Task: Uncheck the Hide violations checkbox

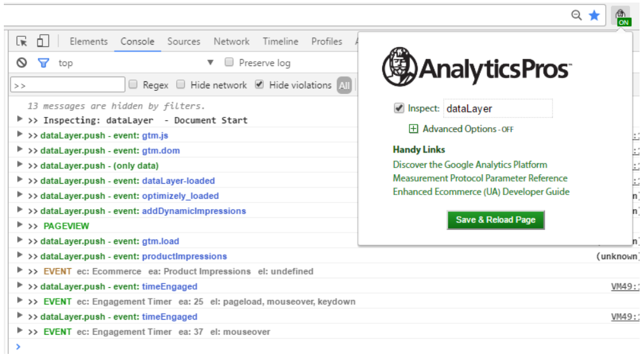Action: point(259,85)
